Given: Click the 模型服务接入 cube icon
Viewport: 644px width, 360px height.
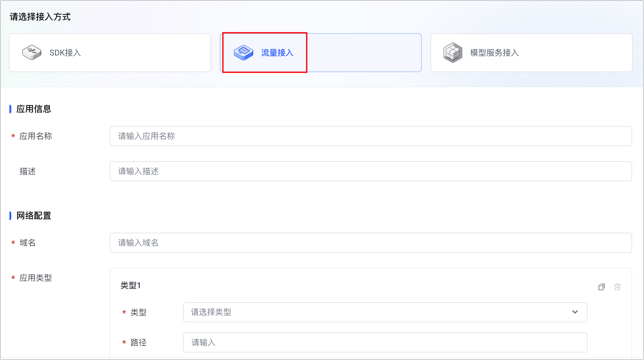Looking at the screenshot, I should 453,52.
